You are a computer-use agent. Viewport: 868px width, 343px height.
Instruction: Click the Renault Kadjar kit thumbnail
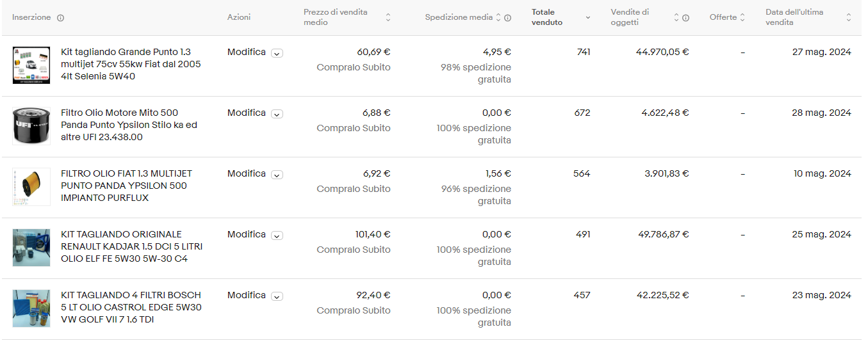click(31, 248)
